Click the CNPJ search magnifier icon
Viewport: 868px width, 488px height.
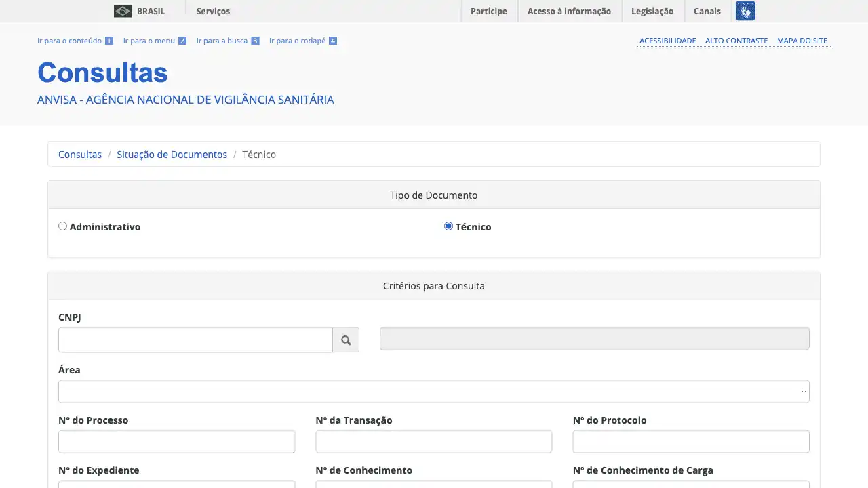[x=346, y=340]
